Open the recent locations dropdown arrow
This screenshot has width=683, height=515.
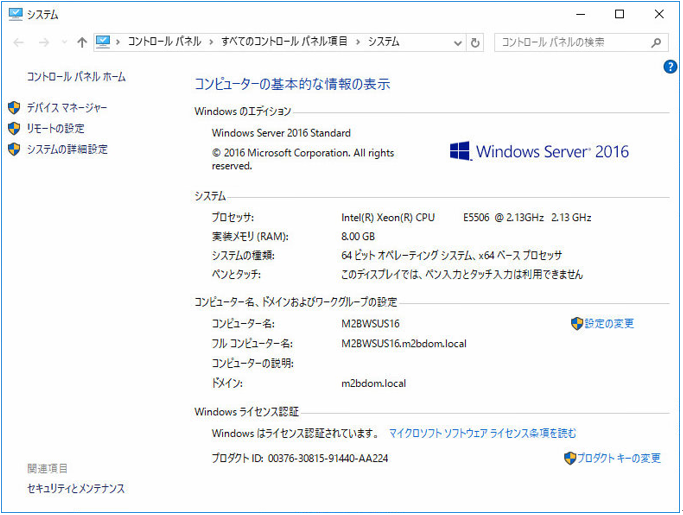click(64, 42)
